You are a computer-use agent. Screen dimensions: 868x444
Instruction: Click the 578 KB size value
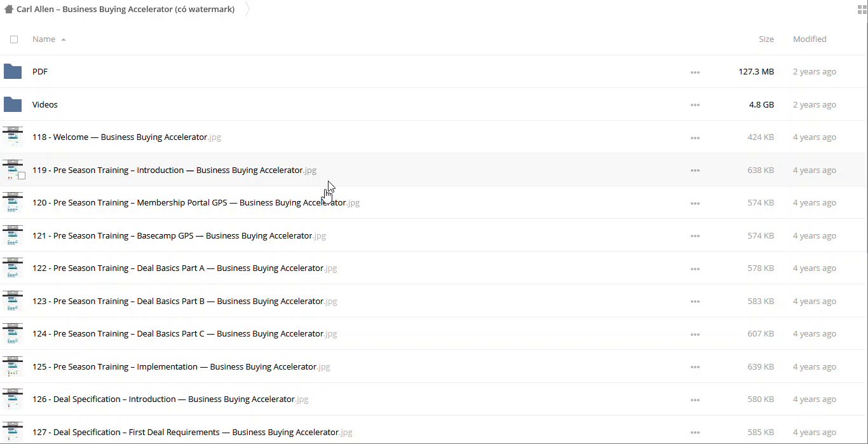click(x=761, y=268)
